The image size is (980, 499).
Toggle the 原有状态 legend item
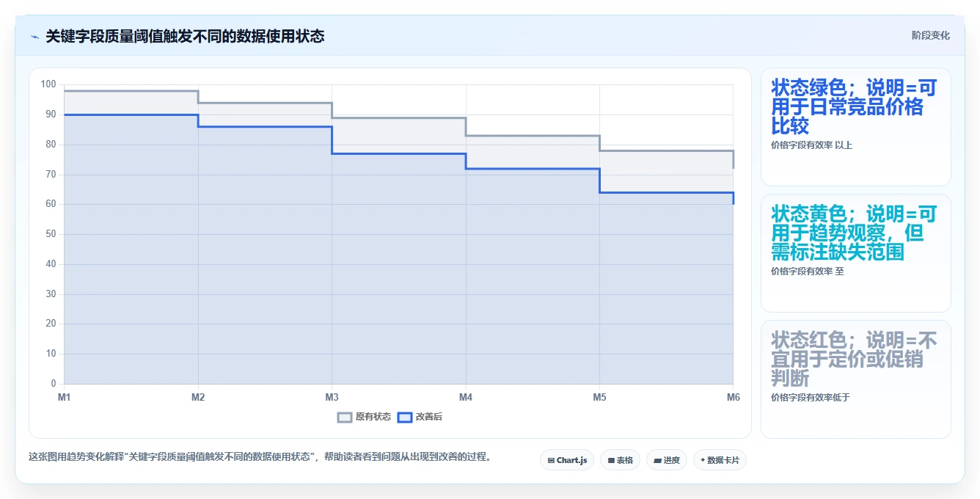364,417
